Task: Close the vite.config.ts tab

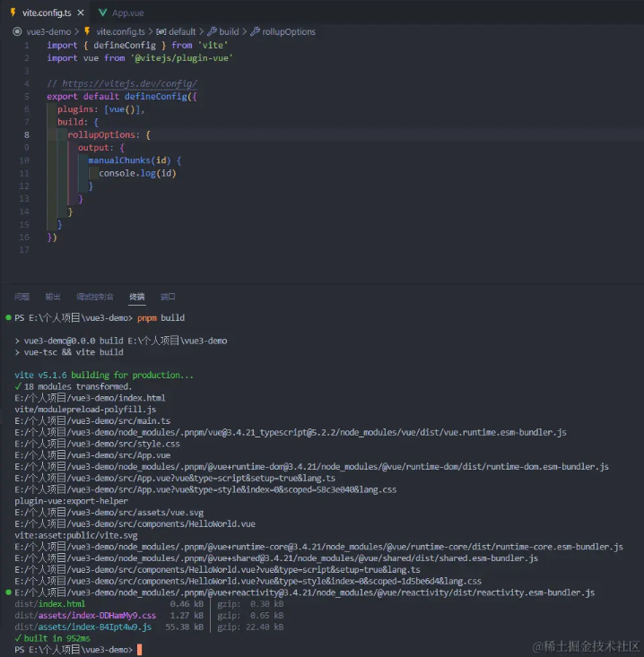Action: (81, 13)
